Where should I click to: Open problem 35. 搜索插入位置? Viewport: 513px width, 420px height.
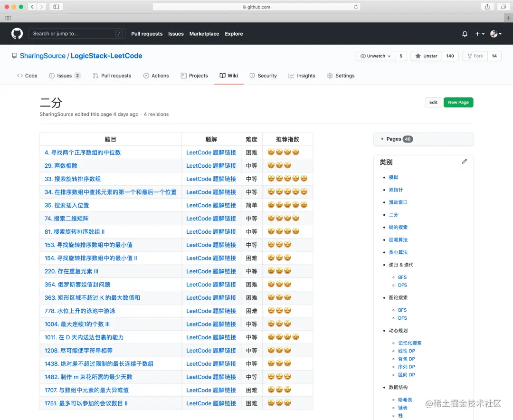coord(67,205)
